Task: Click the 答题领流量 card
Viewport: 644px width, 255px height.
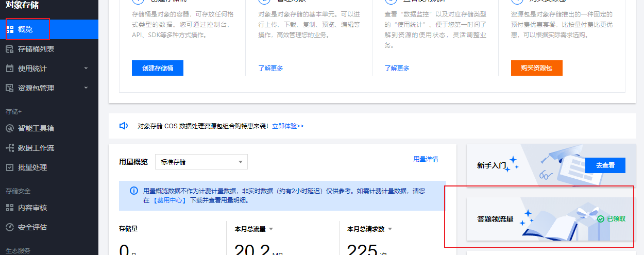Action: click(550, 219)
